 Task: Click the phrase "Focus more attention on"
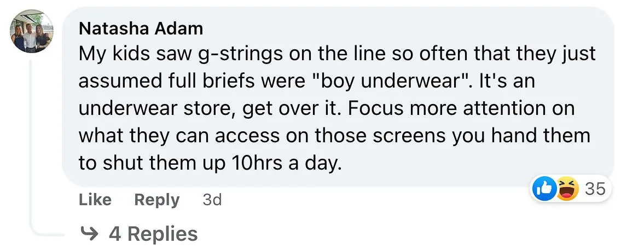point(461,108)
